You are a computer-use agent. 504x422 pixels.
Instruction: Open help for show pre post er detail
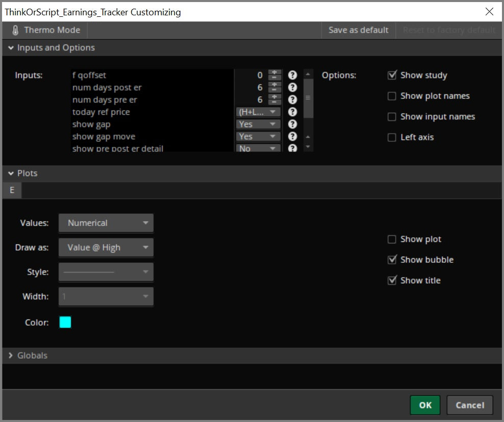[x=292, y=148]
